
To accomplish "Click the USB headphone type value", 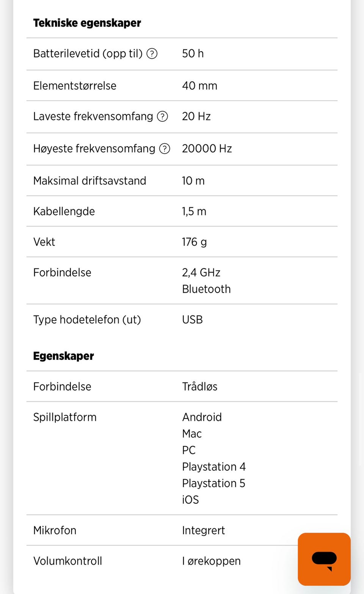I will pyautogui.click(x=192, y=320).
